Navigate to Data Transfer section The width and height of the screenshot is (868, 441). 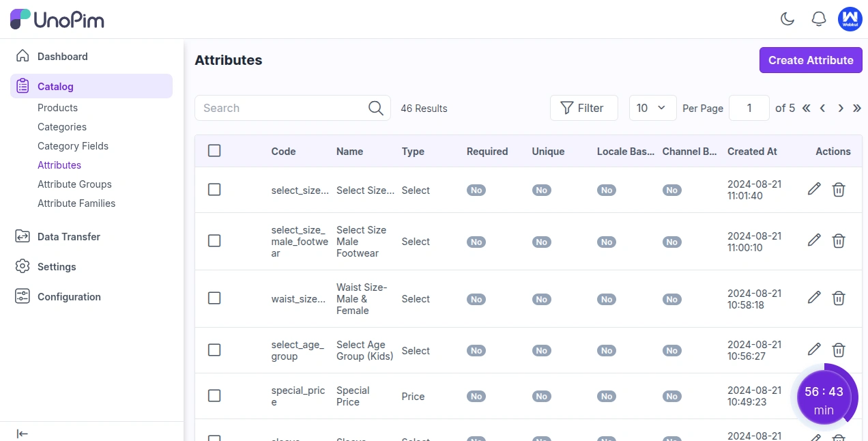tap(69, 237)
